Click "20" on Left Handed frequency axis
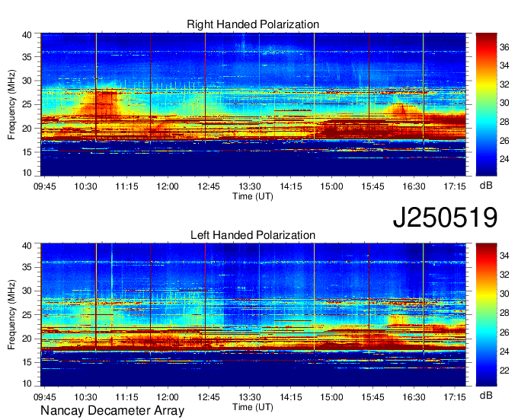The image size is (518, 420). (x=27, y=339)
